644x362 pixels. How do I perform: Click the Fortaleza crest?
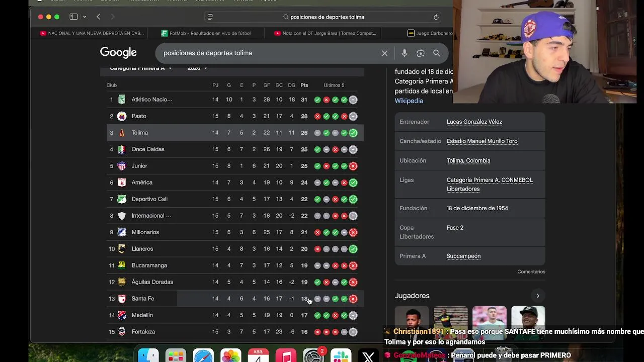point(122,332)
